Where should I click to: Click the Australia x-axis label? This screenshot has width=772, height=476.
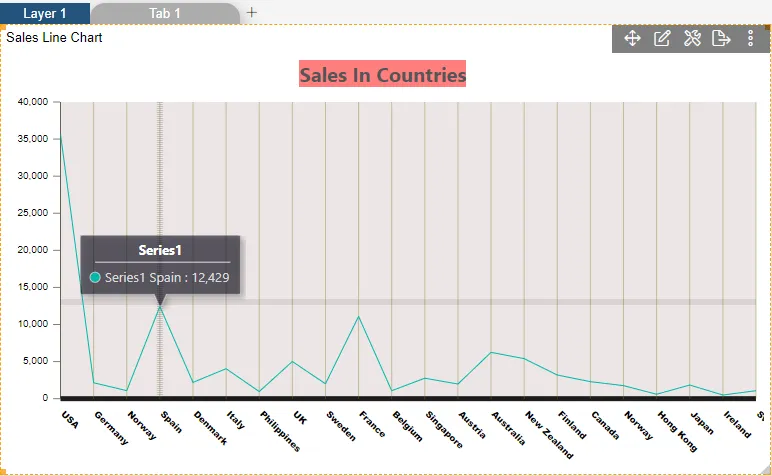point(508,428)
